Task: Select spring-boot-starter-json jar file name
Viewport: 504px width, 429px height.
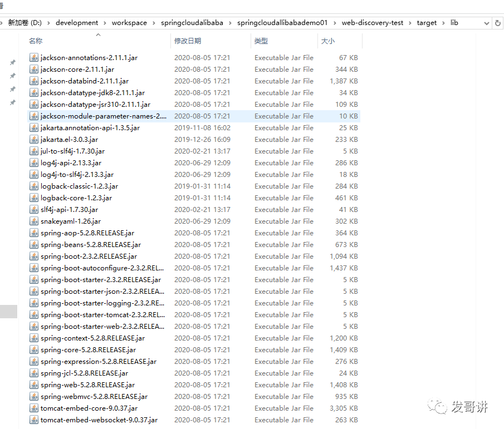Action: point(102,292)
